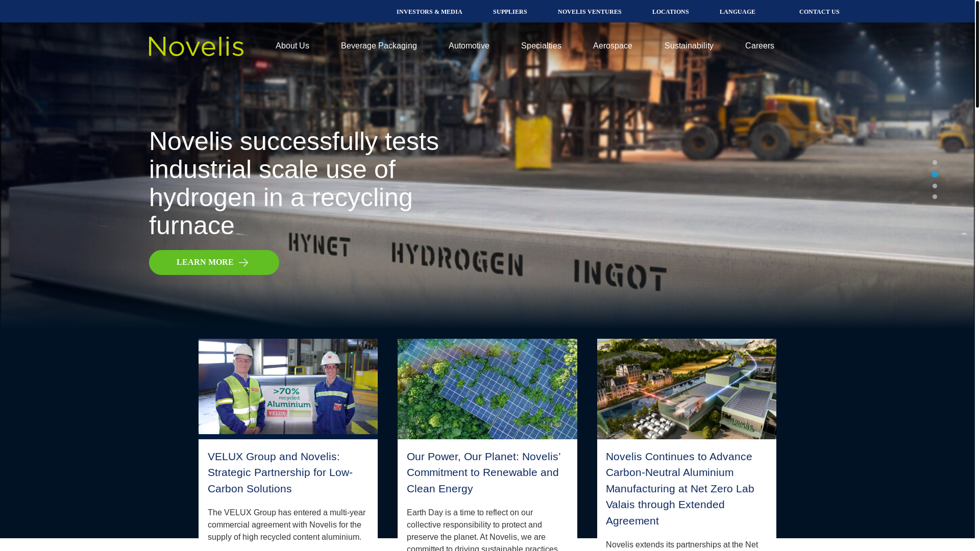
Task: Click the Learn More button
Action: pyautogui.click(x=214, y=262)
